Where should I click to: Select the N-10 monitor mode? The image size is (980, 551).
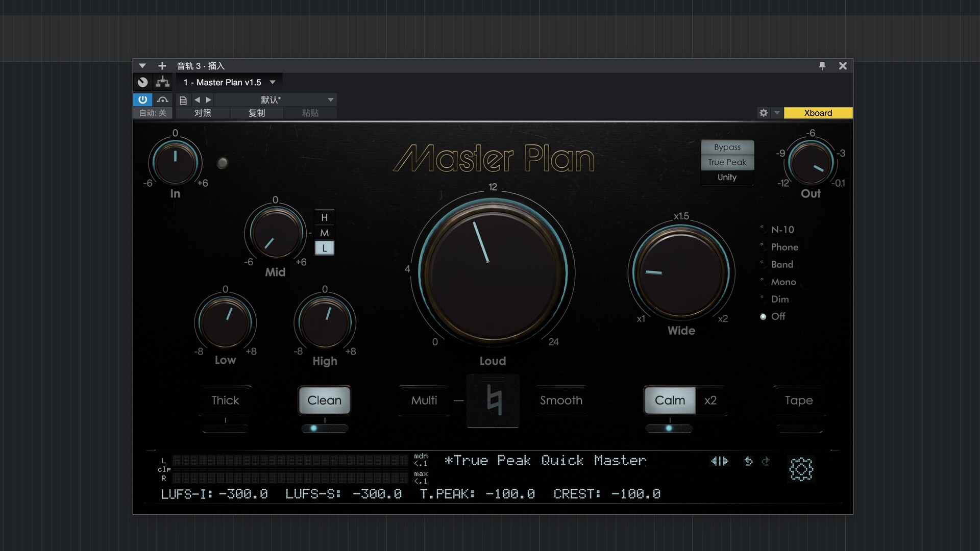pos(777,230)
